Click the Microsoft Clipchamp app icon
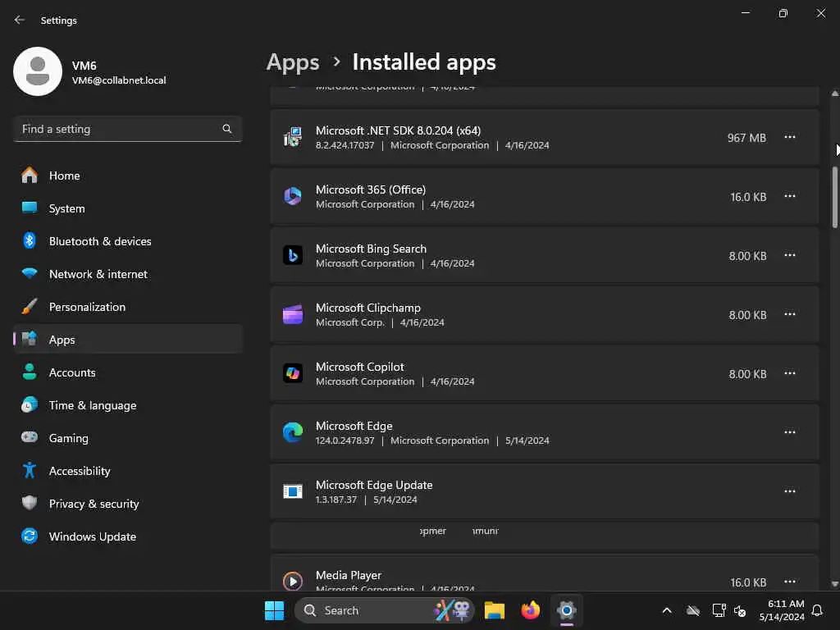Image resolution: width=840 pixels, height=630 pixels. pos(293,314)
